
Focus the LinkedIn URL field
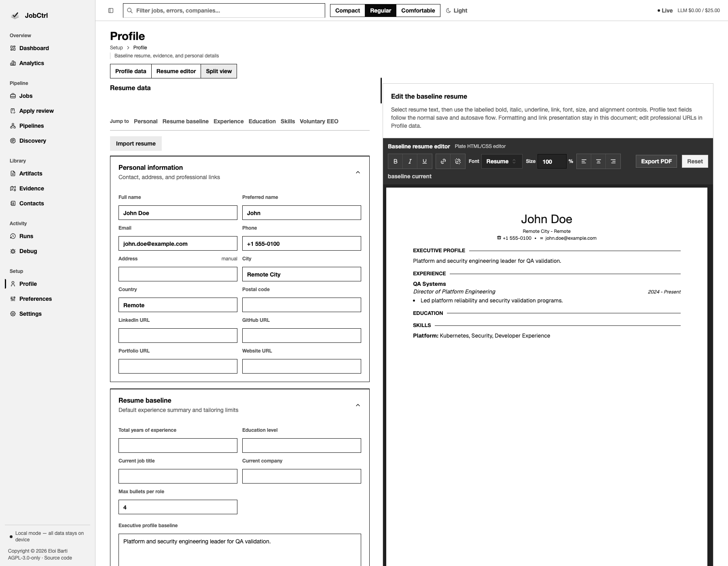pyautogui.click(x=178, y=336)
